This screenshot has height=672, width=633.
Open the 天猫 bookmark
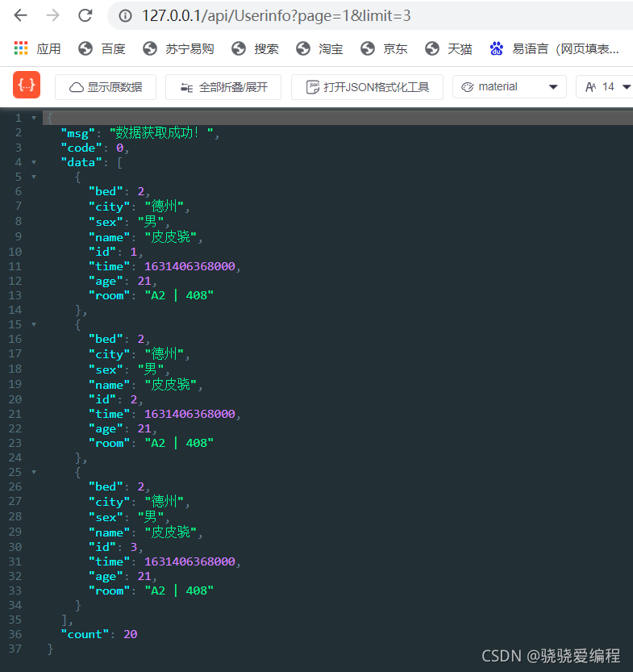448,49
